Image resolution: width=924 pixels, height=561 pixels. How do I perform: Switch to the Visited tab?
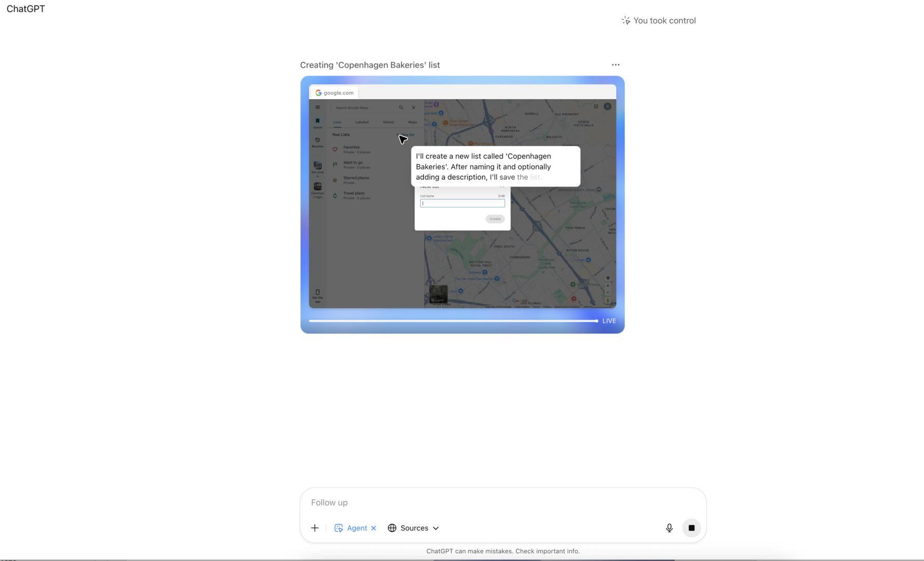[389, 122]
